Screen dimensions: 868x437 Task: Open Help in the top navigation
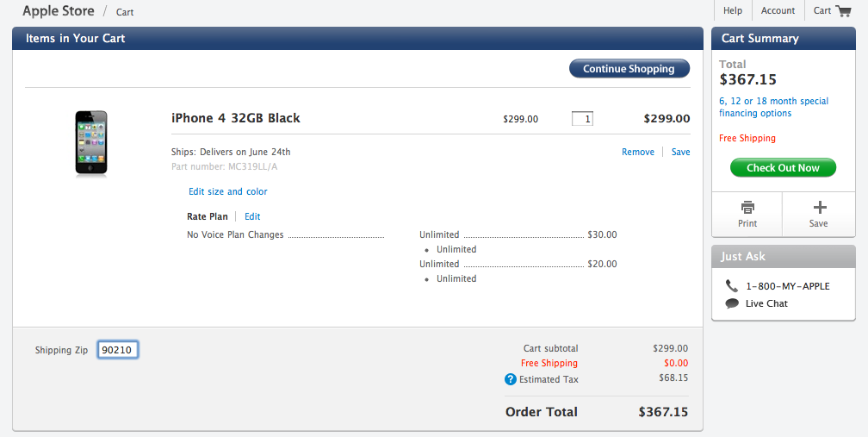tap(732, 10)
